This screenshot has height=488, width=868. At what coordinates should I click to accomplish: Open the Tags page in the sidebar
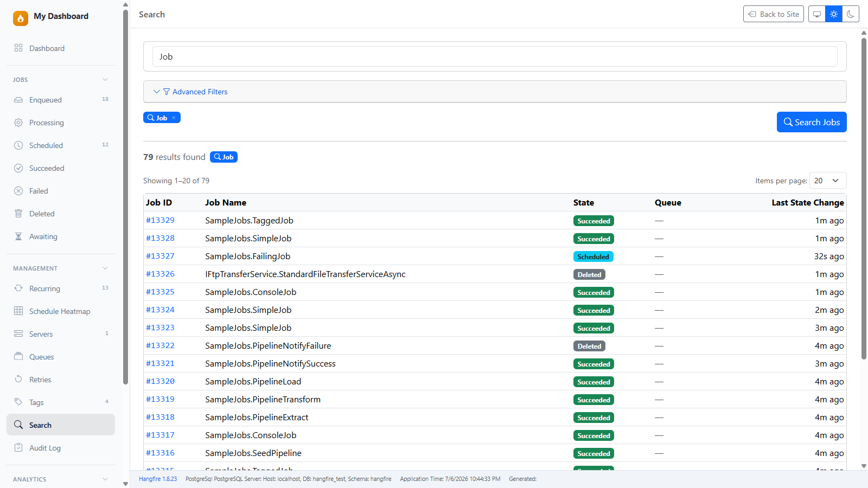(61, 402)
